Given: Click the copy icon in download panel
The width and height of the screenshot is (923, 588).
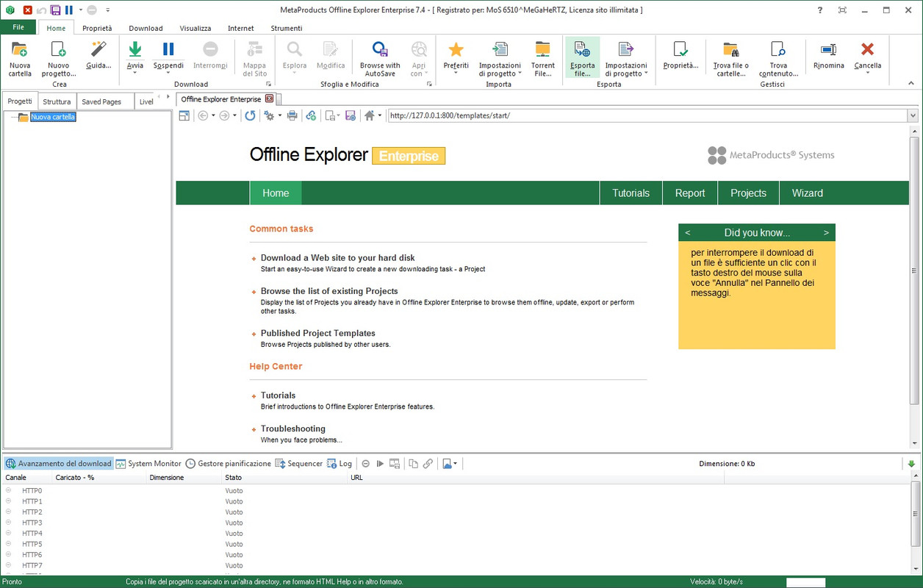Looking at the screenshot, I should 413,464.
